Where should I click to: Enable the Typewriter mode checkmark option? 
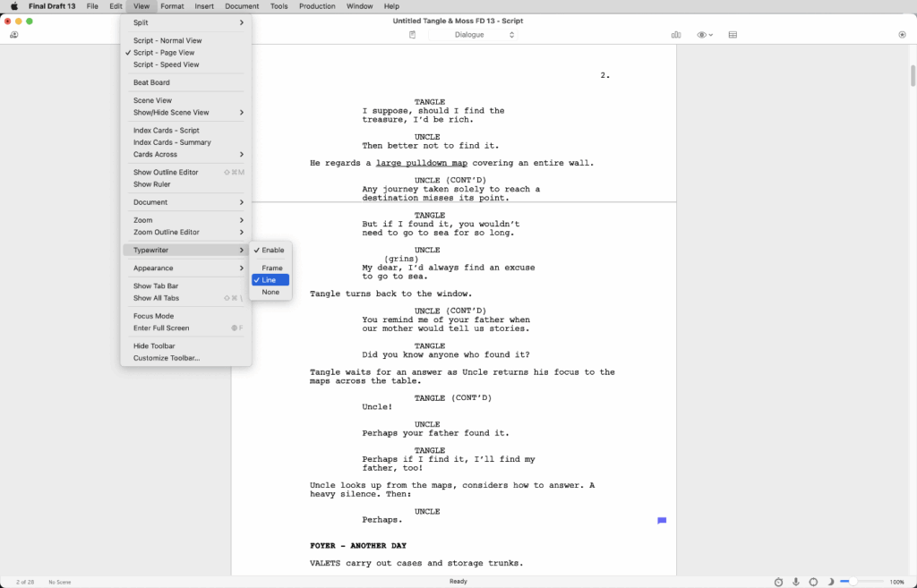(270, 250)
